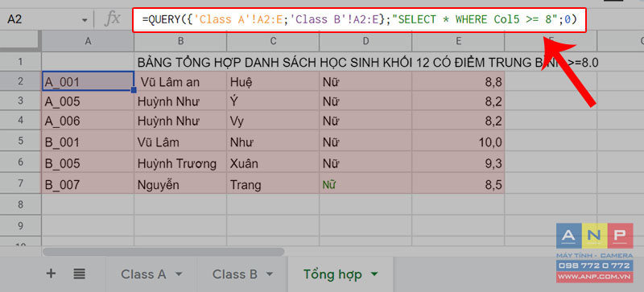Click the score cell 8,5

click(458, 184)
